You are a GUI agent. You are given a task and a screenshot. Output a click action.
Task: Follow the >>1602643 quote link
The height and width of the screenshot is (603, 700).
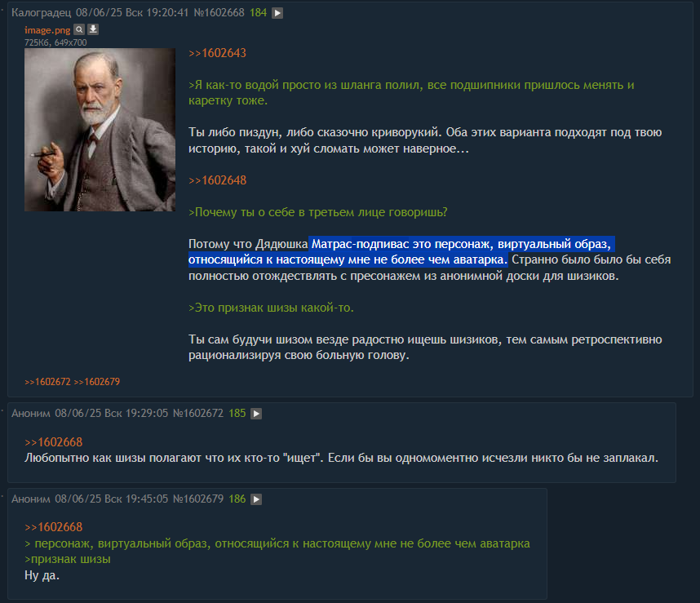click(217, 53)
